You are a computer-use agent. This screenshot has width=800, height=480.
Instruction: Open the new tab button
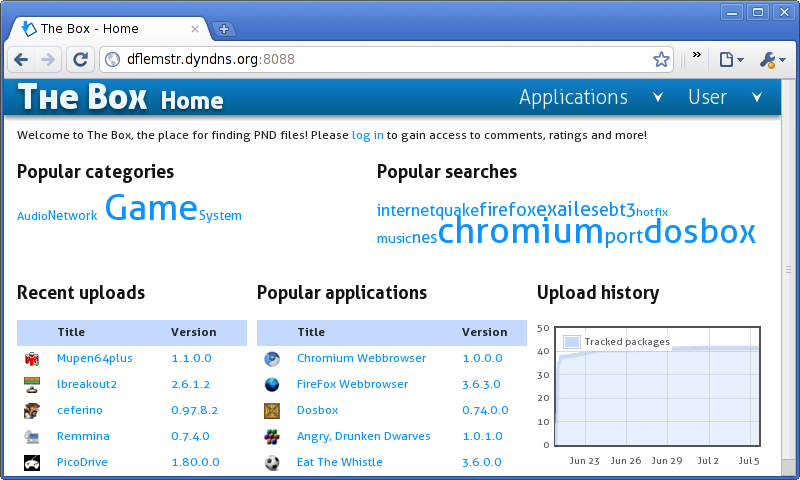click(x=224, y=29)
